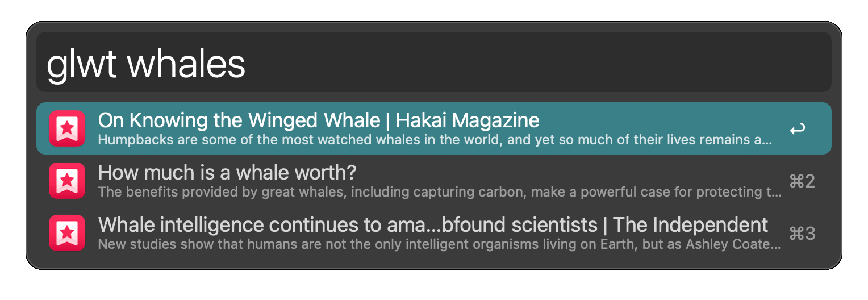Click the bookmark icon beside the Winged Whale result
868x300 pixels.
67,128
